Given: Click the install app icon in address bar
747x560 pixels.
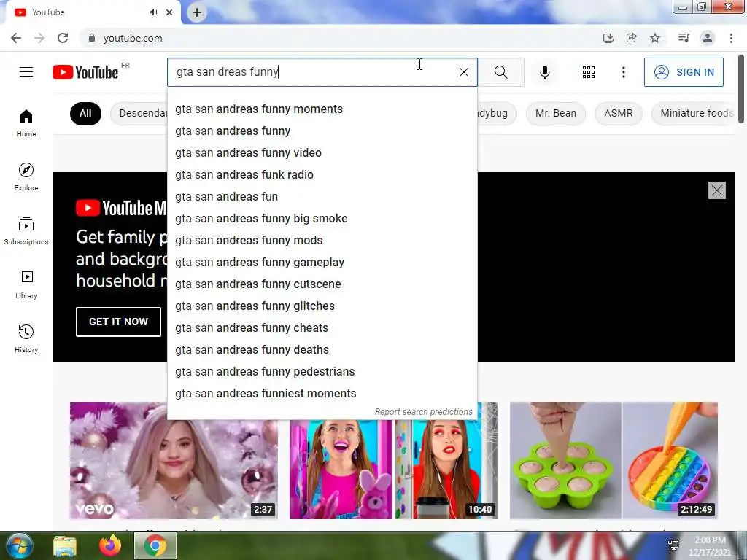Looking at the screenshot, I should [608, 38].
